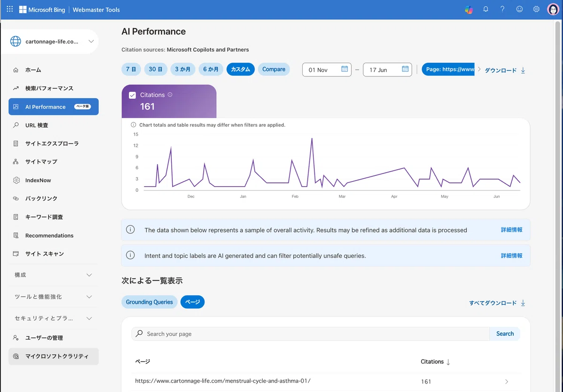This screenshot has height=392, width=563.
Task: Click the download arrow icon next to ダウンロード
Action: click(523, 70)
